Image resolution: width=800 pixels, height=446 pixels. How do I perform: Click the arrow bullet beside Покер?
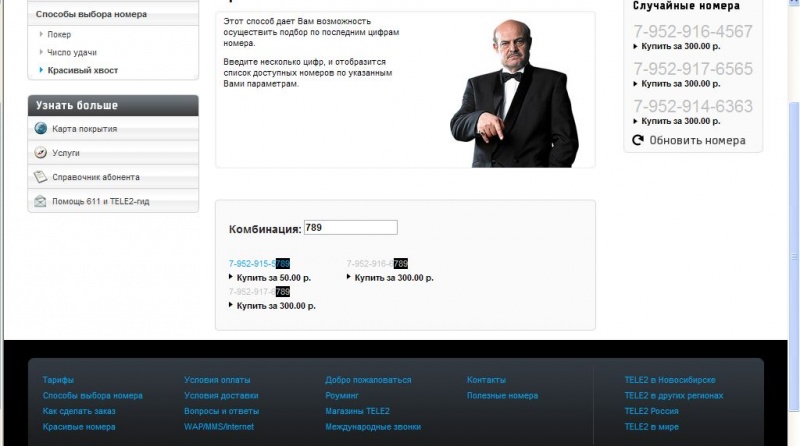coord(41,34)
